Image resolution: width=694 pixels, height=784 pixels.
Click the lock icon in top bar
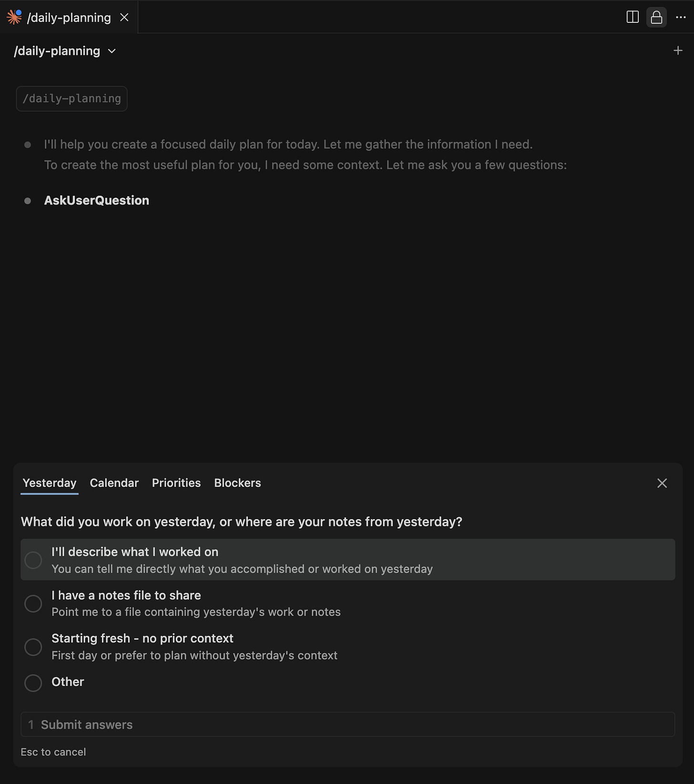coord(656,17)
